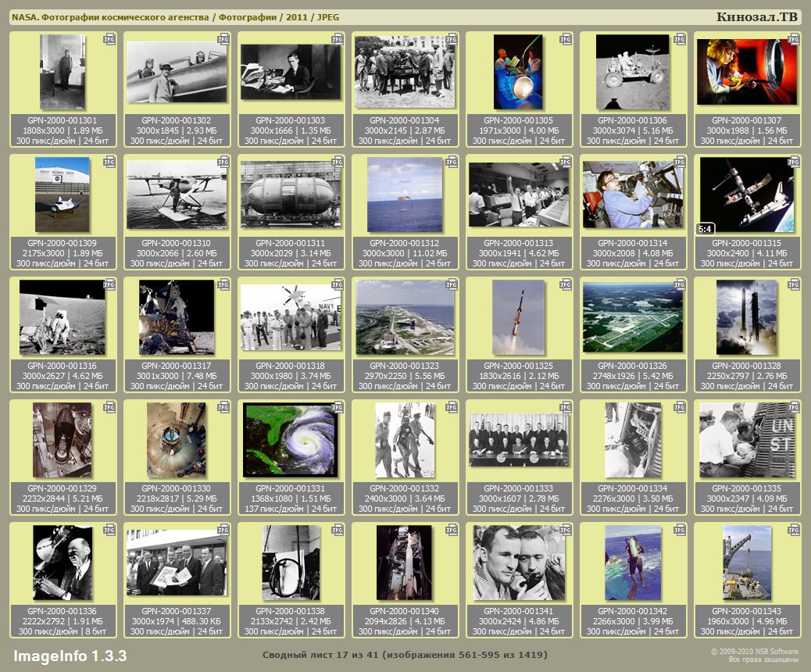Screen dimensions: 811x672
Task: Click the JPG icon on GPN-2000-001301 cell
Action: pos(109,39)
